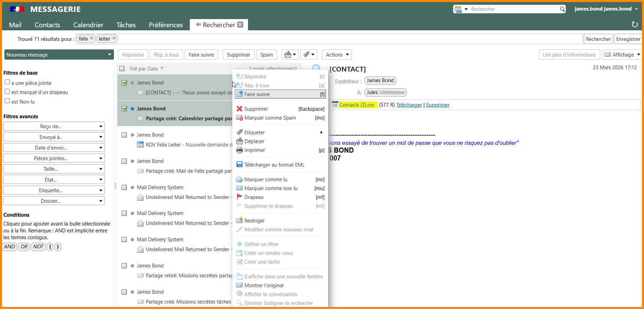Click the refresh icon at top right
This screenshot has width=644, height=309.
pyautogui.click(x=634, y=25)
